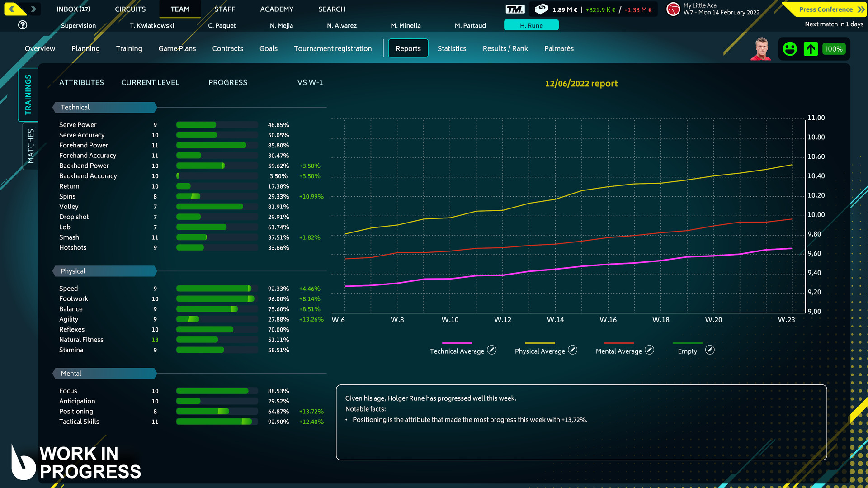
Task: Select player N. Alvarez
Action: (342, 25)
